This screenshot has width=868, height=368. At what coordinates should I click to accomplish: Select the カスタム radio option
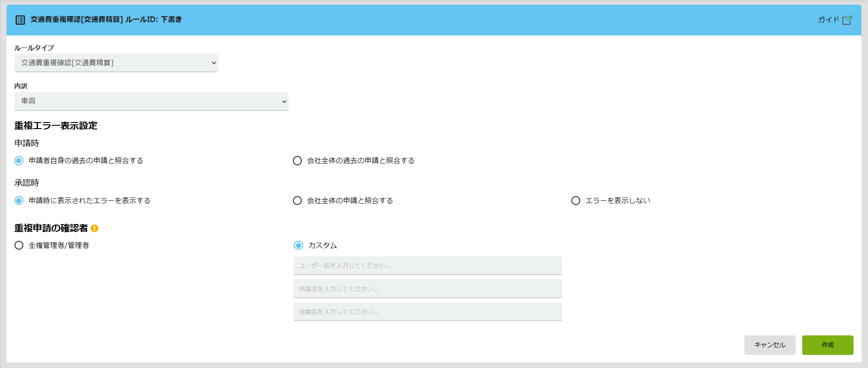click(x=299, y=245)
